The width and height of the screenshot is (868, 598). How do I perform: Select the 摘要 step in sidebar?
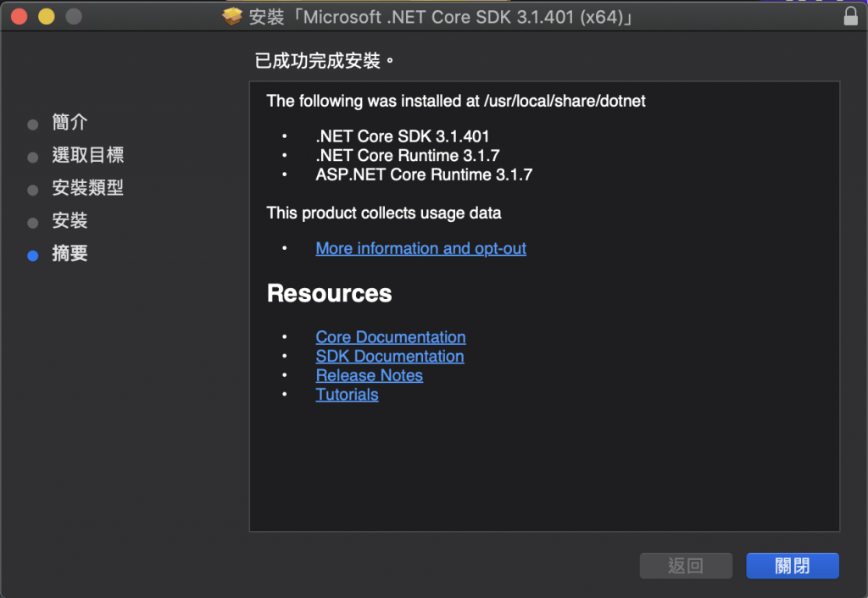pos(70,253)
